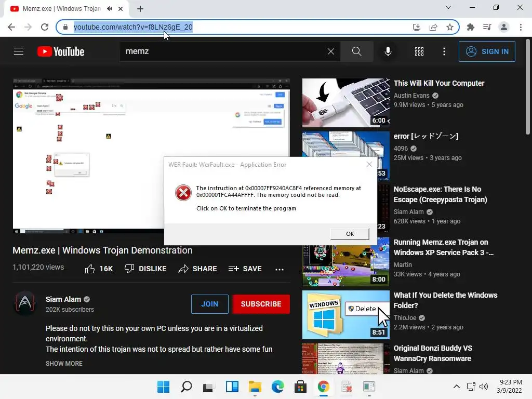
Task: Open the error レッドゾーン video title
Action: (x=426, y=136)
